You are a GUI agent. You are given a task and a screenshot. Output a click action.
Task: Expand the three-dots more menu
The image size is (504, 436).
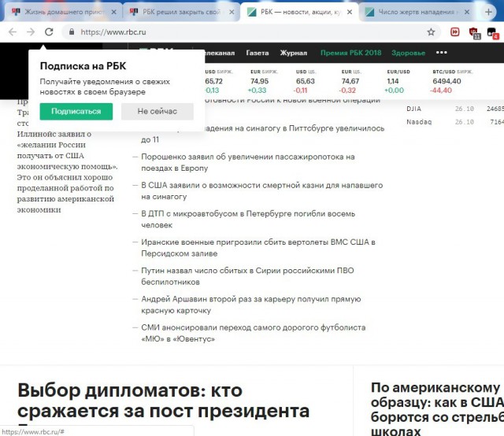click(442, 53)
